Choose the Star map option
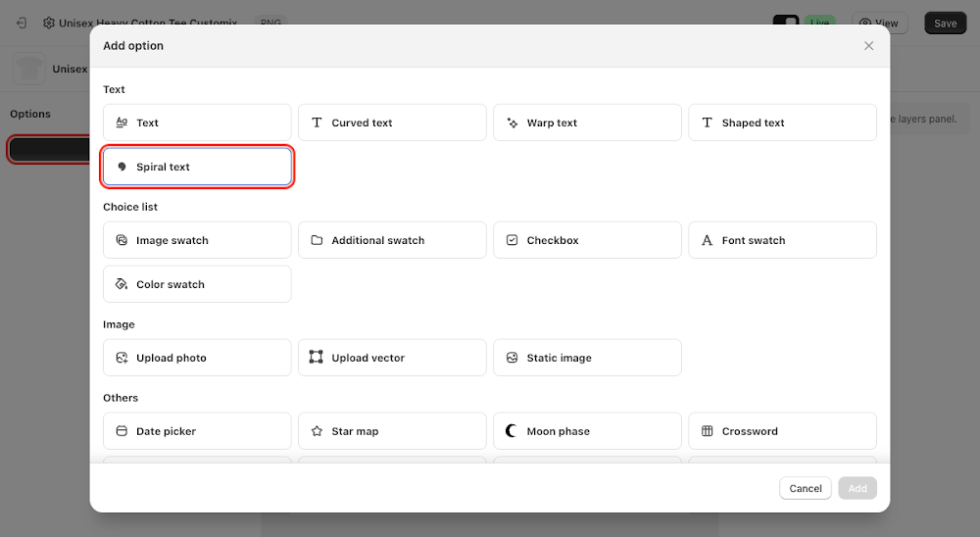Image resolution: width=980 pixels, height=537 pixels. point(392,431)
